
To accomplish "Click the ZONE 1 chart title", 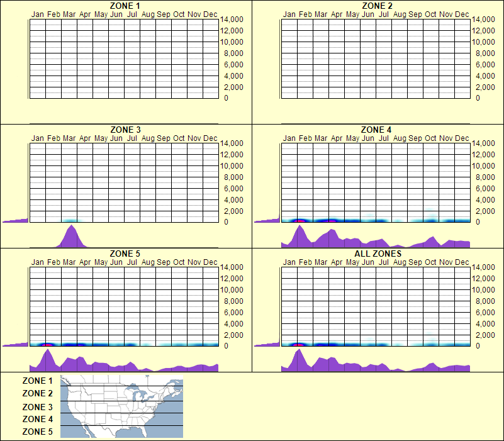I will 125,6.
